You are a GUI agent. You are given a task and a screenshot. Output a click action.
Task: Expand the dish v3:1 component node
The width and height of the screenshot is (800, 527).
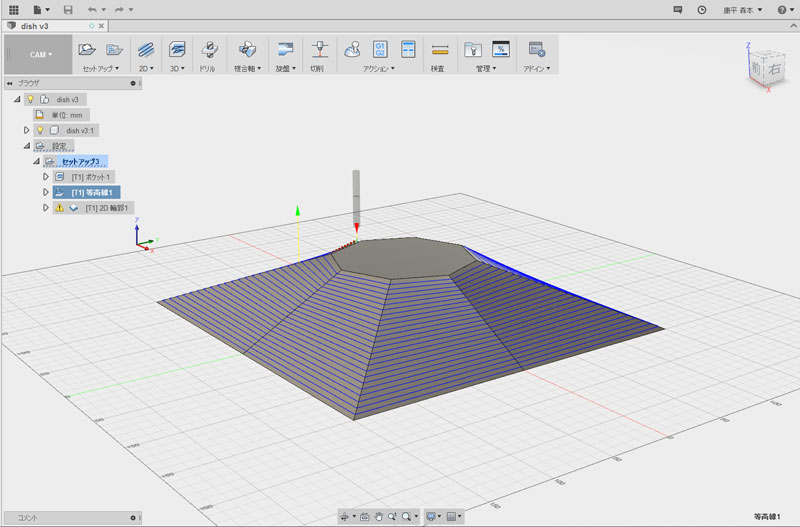click(27, 130)
